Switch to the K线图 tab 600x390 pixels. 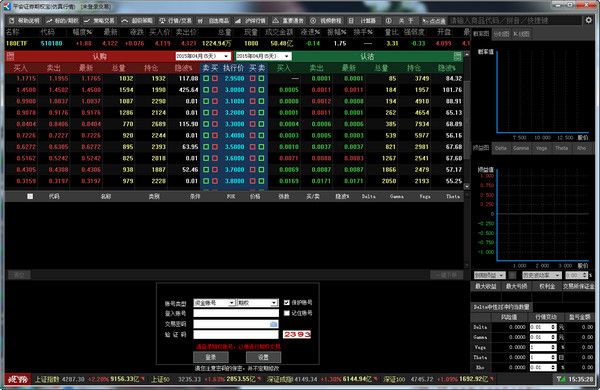click(x=521, y=34)
